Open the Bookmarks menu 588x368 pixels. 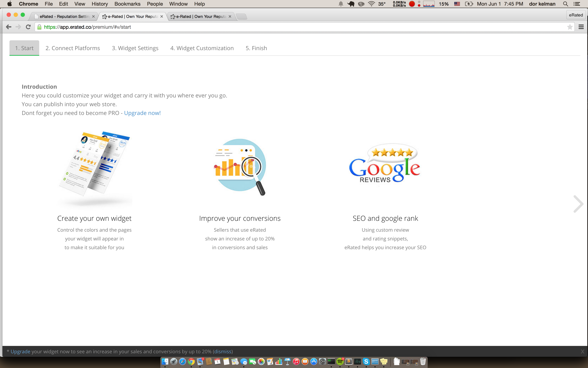(127, 4)
